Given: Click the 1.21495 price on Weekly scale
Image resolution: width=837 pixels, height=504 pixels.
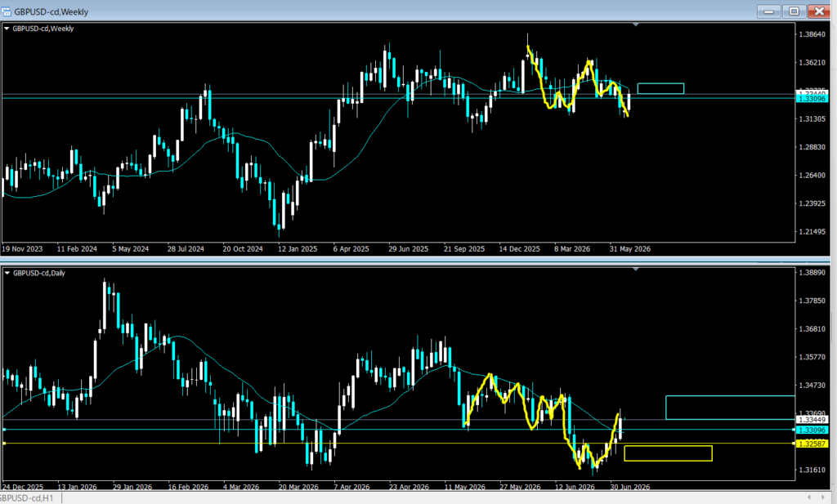Looking at the screenshot, I should point(812,232).
